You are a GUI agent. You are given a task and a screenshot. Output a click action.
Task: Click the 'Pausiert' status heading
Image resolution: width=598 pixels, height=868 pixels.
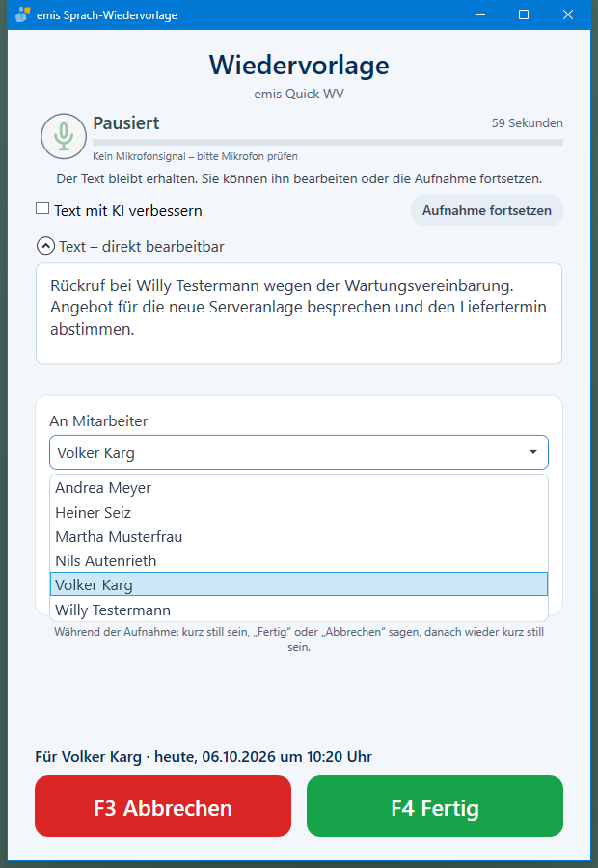point(125,122)
